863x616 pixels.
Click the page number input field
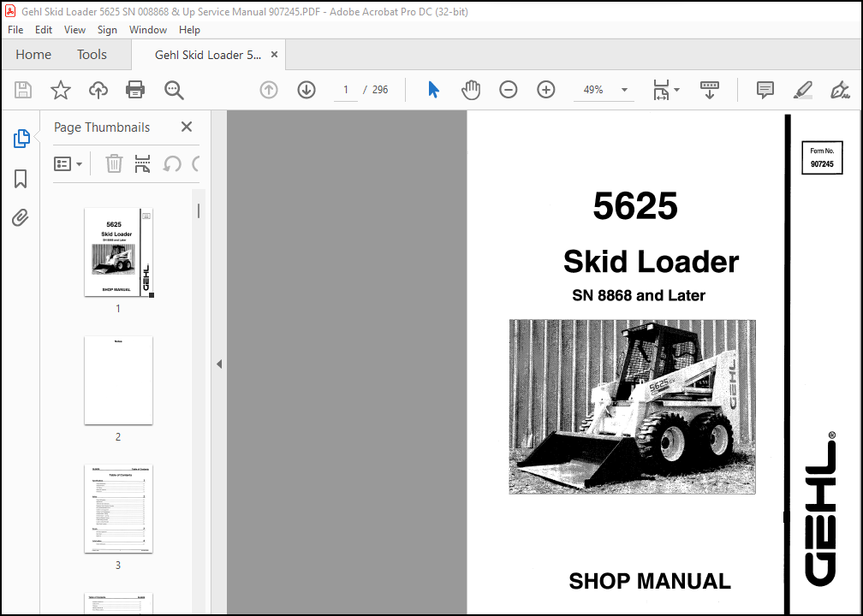[x=346, y=90]
